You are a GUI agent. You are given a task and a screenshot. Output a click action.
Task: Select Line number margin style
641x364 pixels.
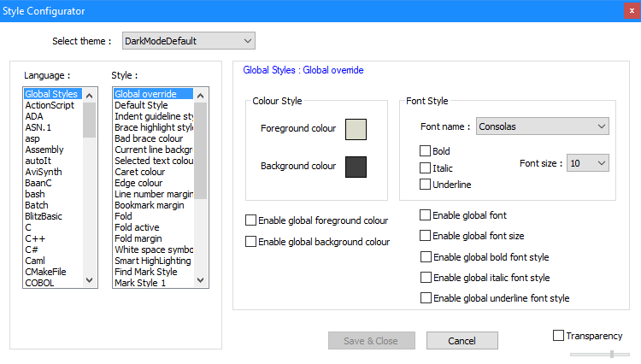click(153, 194)
